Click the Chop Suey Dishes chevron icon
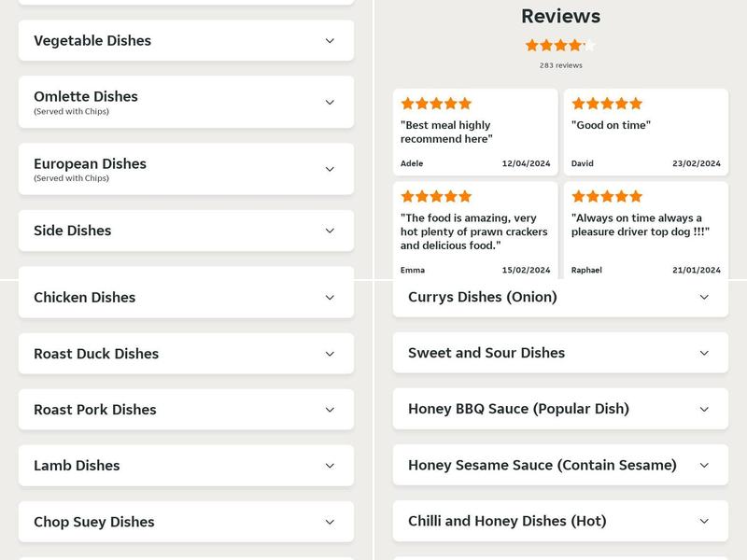 coord(330,522)
